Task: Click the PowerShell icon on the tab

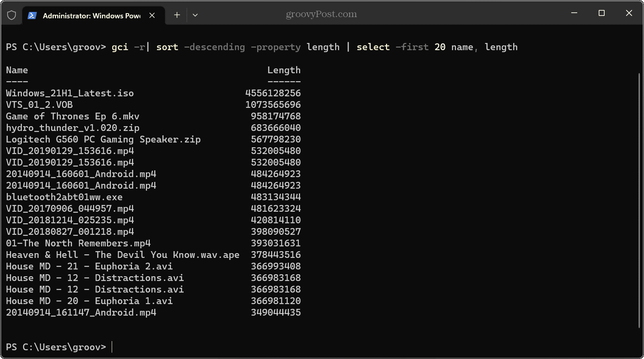Action: click(x=33, y=16)
